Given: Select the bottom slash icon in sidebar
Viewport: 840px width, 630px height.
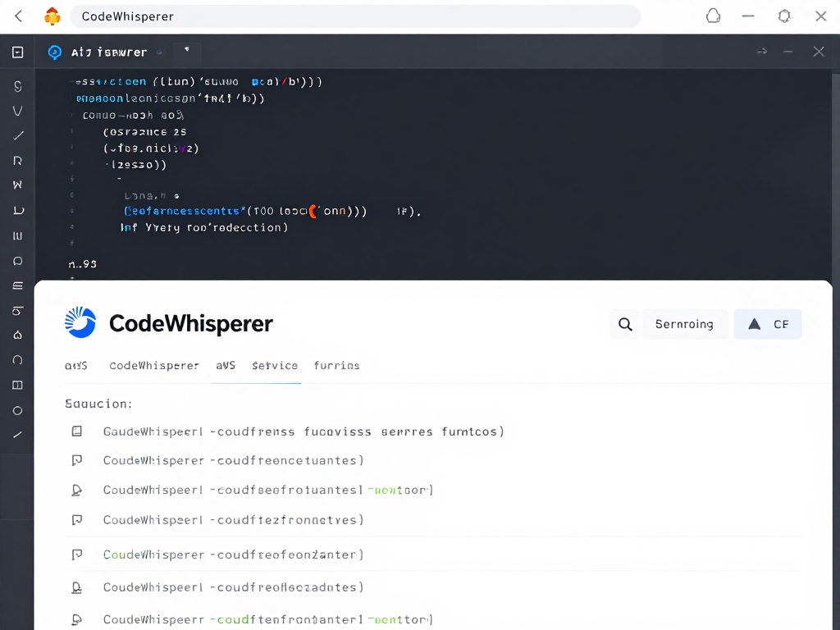Looking at the screenshot, I should tap(18, 435).
